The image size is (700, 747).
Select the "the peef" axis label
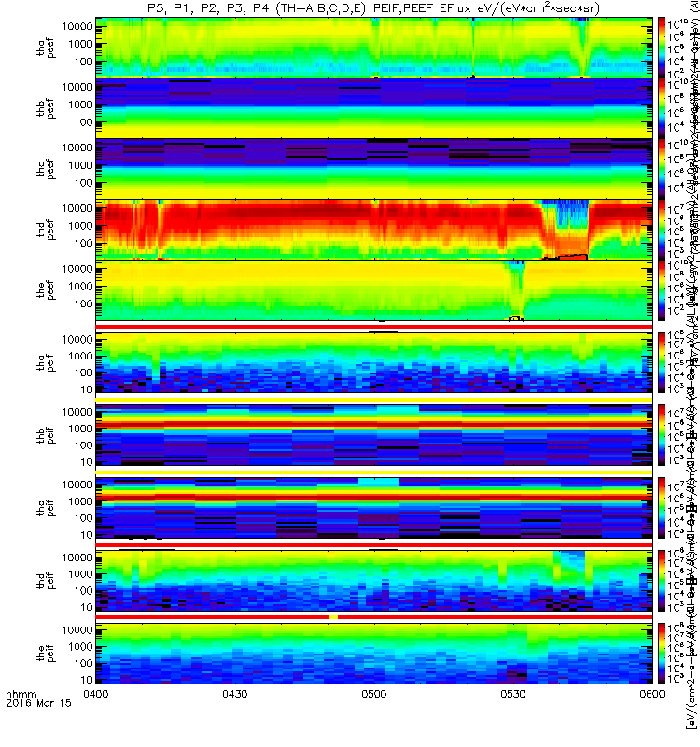pyautogui.click(x=46, y=290)
